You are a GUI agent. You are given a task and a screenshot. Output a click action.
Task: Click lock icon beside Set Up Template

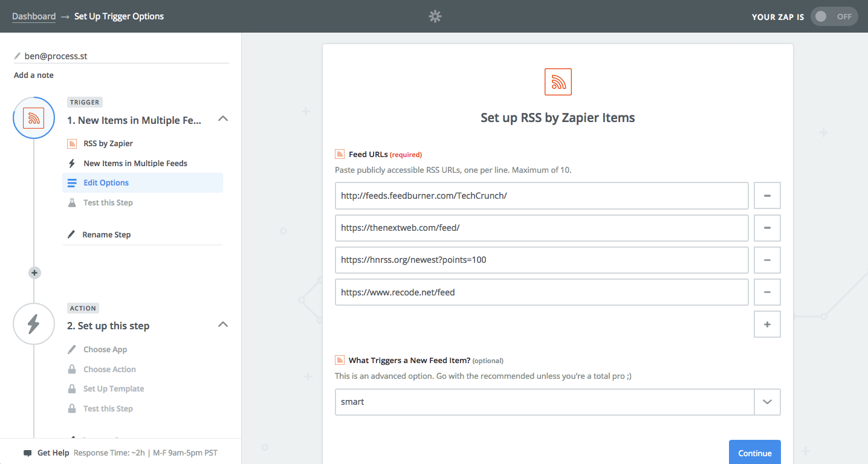point(72,388)
